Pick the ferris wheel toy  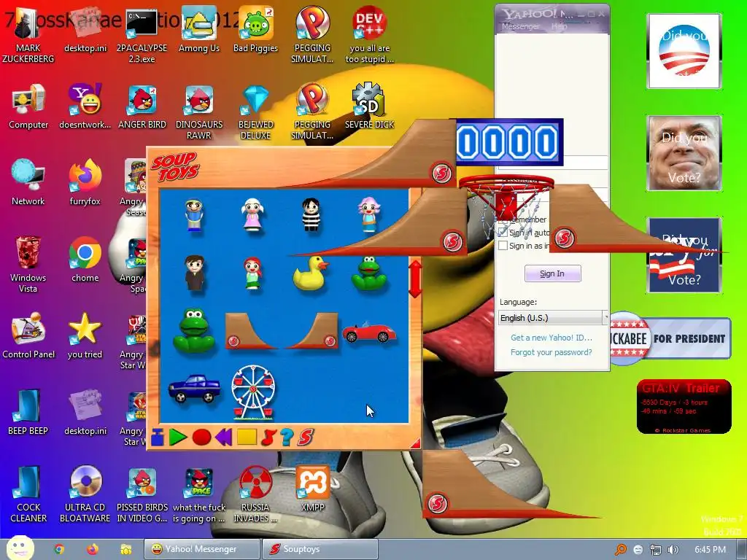coord(253,392)
